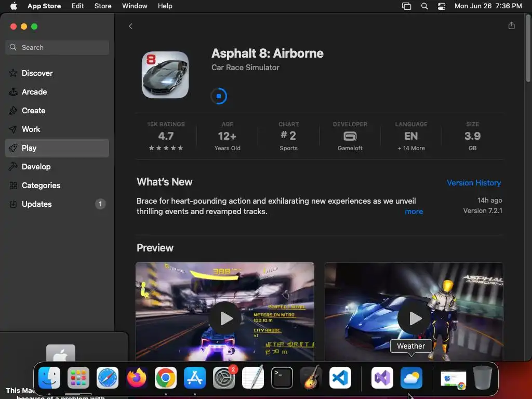Launch GarageBand from the Dock
532x399 pixels.
(311, 378)
